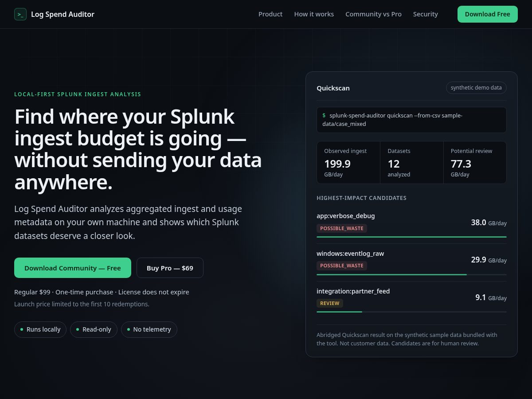Viewport: 532px width, 399px height.
Task: Click the Abridged Quickscan result footnote
Action: [x=407, y=339]
